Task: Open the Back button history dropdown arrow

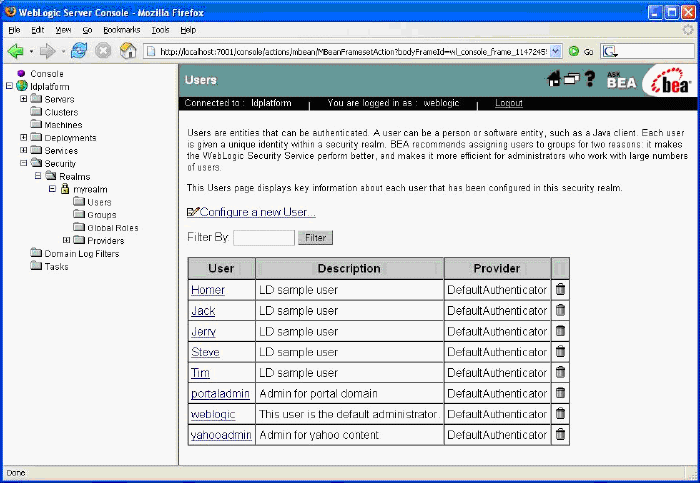Action: [x=31, y=52]
